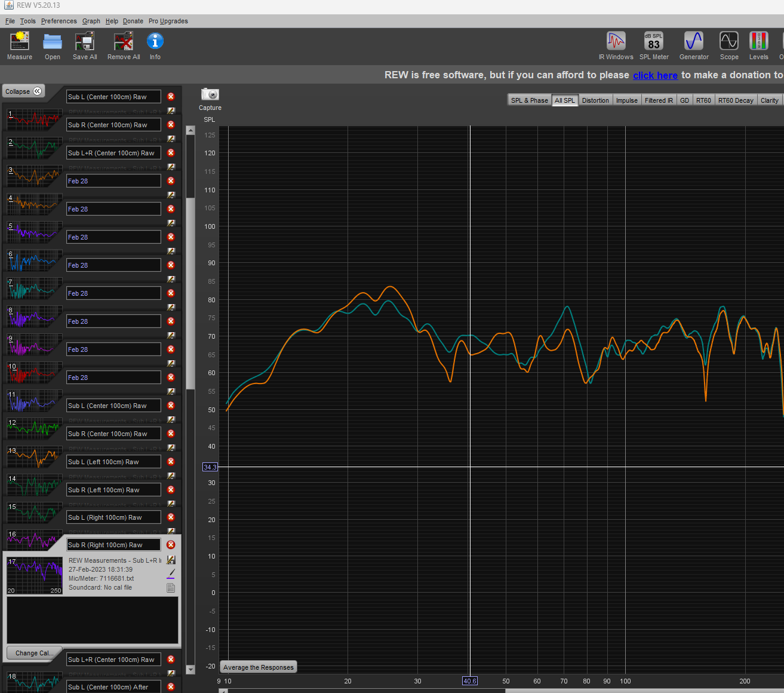Click Average the Responses button
This screenshot has height=693, width=784.
coord(259,667)
